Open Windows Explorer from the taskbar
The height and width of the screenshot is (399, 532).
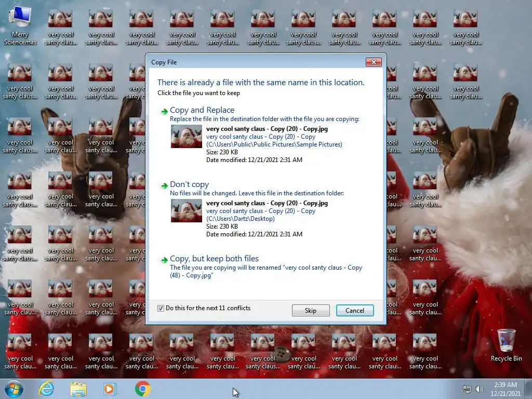(78, 389)
